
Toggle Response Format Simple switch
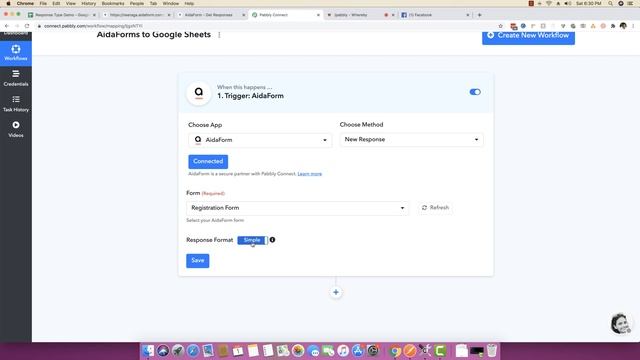[252, 240]
